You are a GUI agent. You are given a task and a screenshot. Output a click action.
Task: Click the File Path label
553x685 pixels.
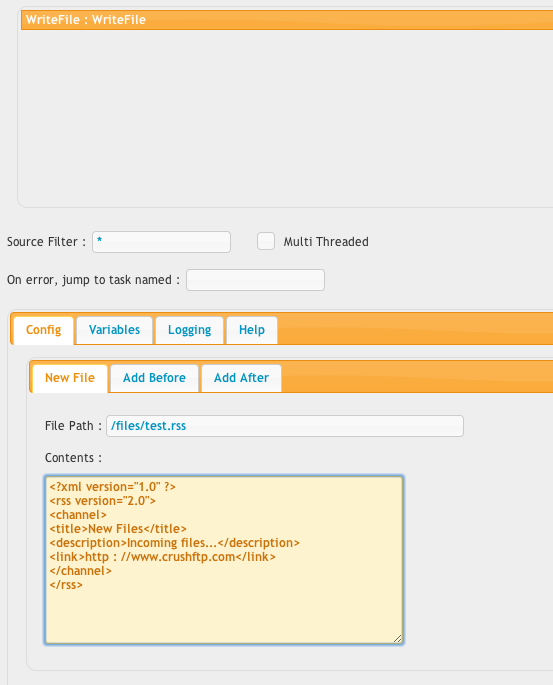coord(73,426)
